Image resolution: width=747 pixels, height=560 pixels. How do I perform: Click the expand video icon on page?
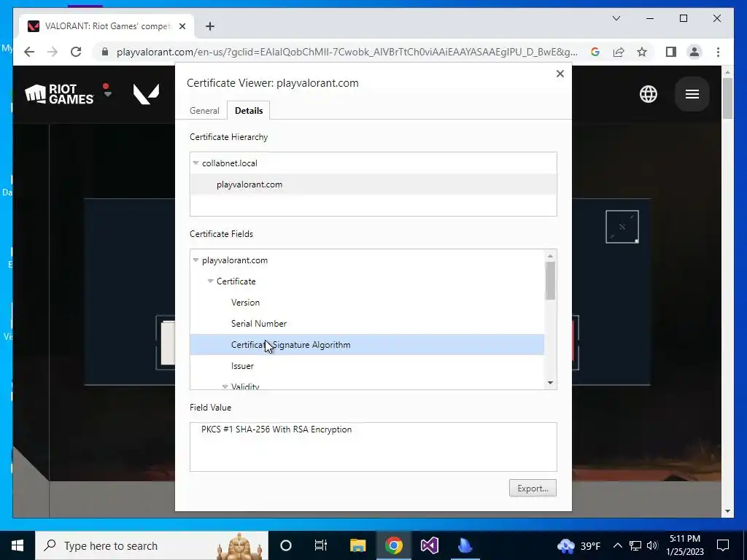pos(622,227)
